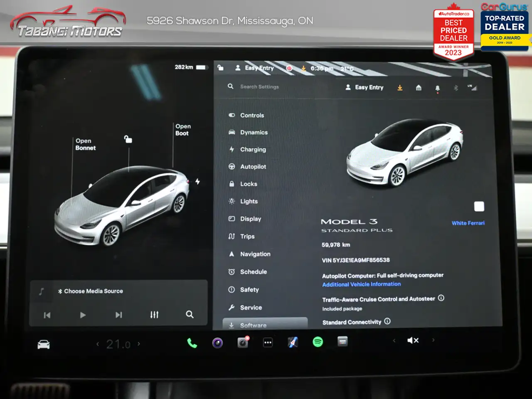Lower volume with left chevron
This screenshot has width=532, height=399.
(394, 340)
